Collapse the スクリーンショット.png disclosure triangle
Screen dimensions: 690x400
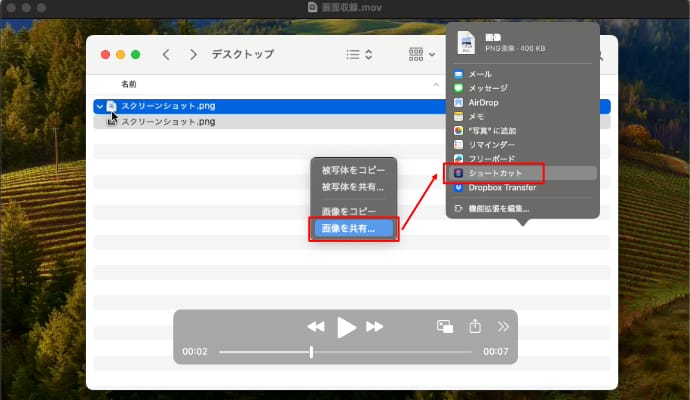pyautogui.click(x=99, y=105)
